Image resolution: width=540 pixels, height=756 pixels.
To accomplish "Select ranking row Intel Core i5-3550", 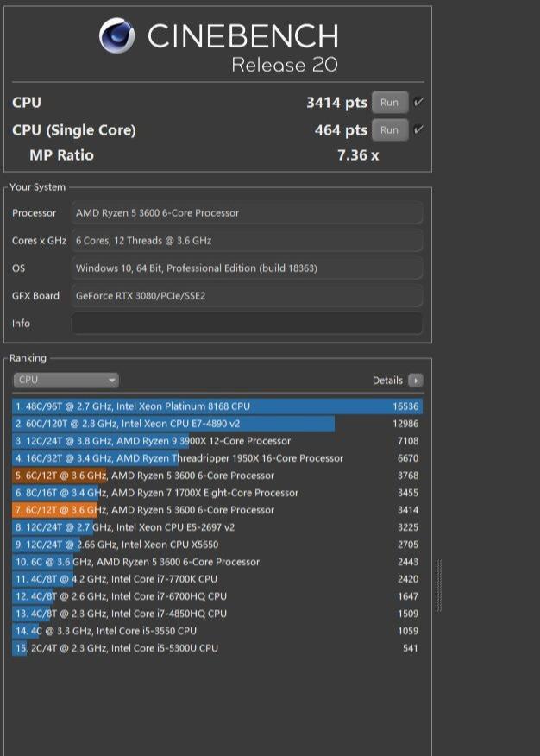I will 217,631.
